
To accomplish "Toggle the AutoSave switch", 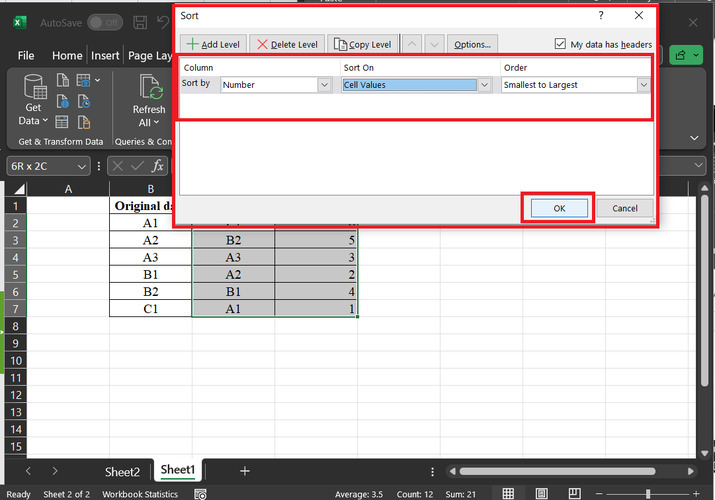I will pos(105,22).
